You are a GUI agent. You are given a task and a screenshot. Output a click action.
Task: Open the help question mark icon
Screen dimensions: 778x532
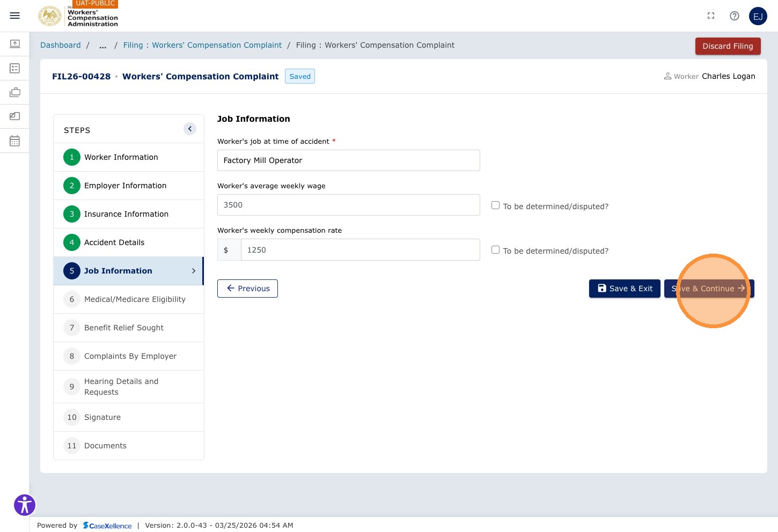(735, 16)
